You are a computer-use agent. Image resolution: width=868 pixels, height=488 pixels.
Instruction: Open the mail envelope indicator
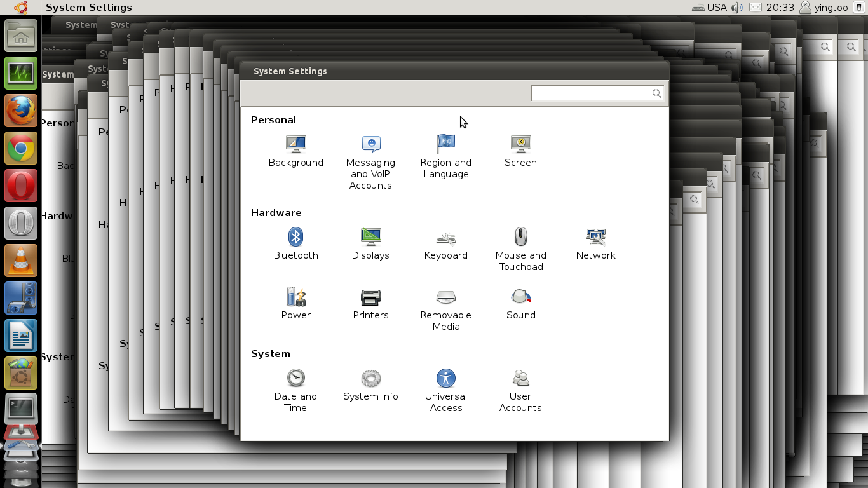pyautogui.click(x=756, y=8)
